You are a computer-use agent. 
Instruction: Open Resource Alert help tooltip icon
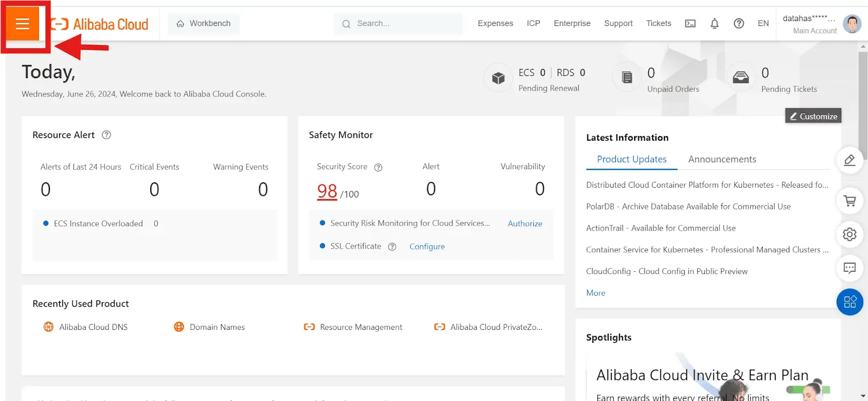click(106, 135)
